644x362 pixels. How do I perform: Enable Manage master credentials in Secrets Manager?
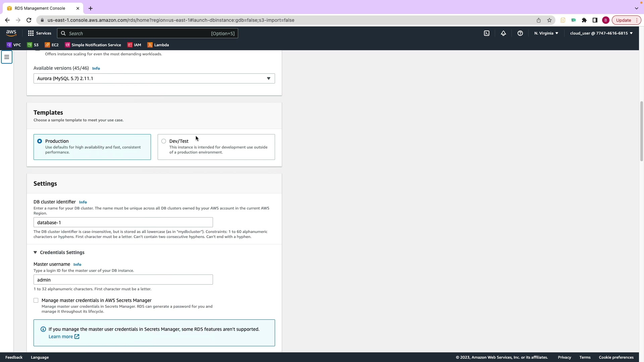pyautogui.click(x=36, y=300)
